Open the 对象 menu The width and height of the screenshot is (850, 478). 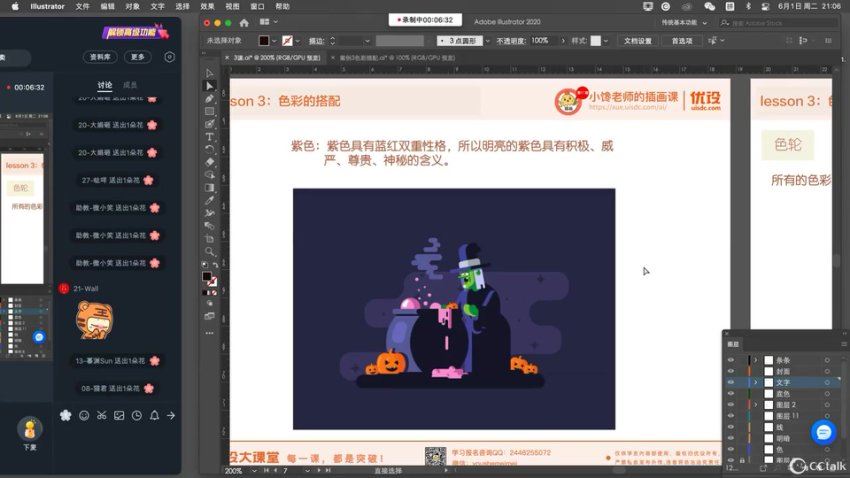click(132, 7)
